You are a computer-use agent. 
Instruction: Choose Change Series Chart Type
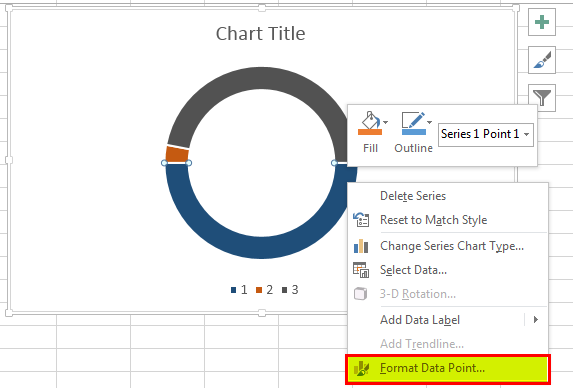pyautogui.click(x=448, y=246)
